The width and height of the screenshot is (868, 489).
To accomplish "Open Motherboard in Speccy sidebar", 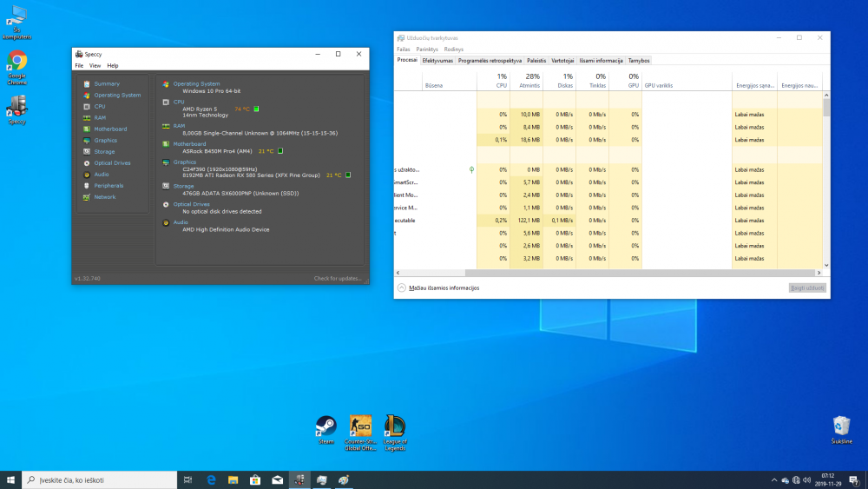I will point(110,129).
